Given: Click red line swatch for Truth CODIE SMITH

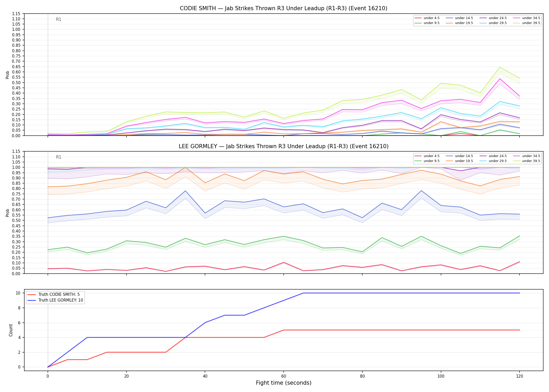Looking at the screenshot, I should (x=32, y=295).
